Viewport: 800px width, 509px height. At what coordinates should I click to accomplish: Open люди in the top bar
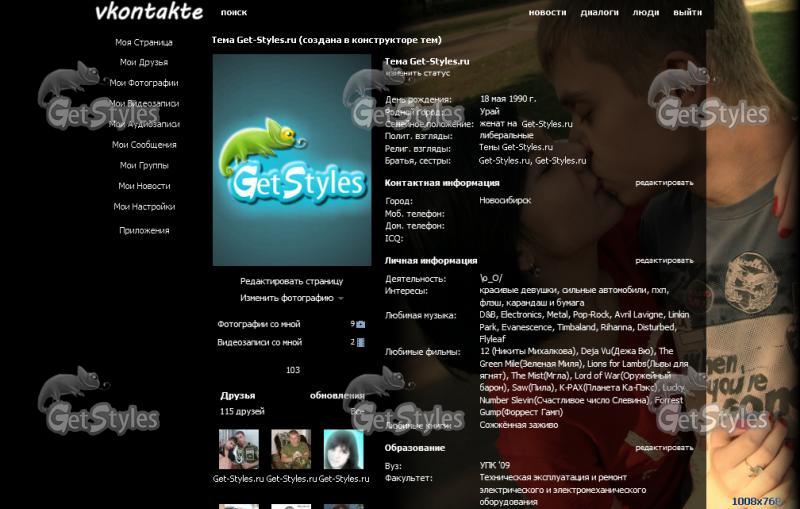click(646, 12)
